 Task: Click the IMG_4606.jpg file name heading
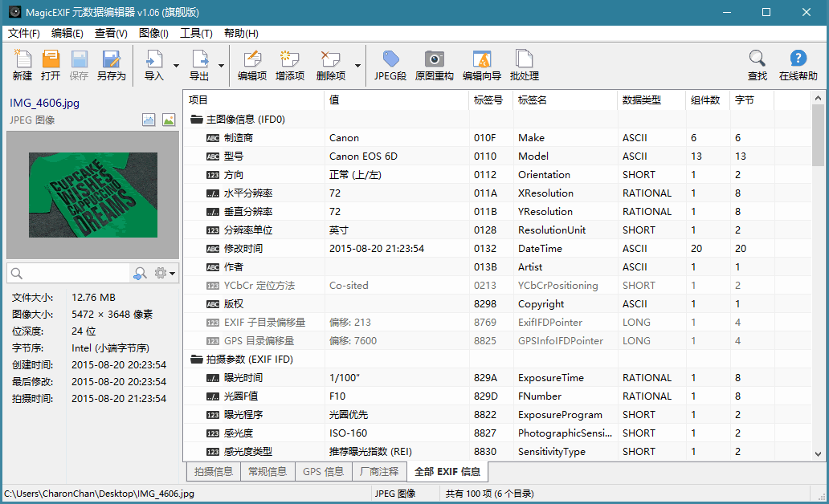point(44,103)
